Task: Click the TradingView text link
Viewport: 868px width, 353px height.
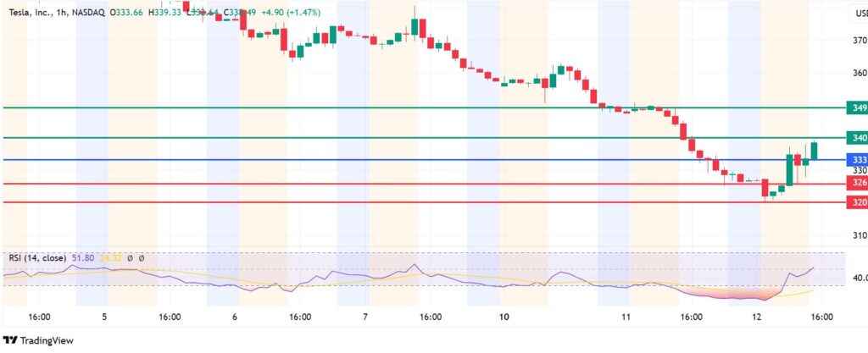Action: click(47, 340)
